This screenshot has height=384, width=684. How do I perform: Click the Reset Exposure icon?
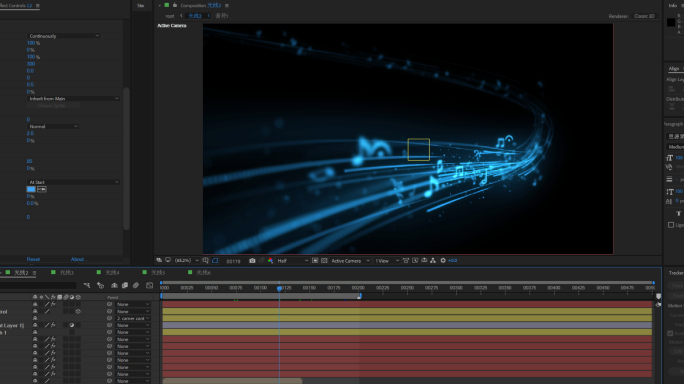(443, 261)
